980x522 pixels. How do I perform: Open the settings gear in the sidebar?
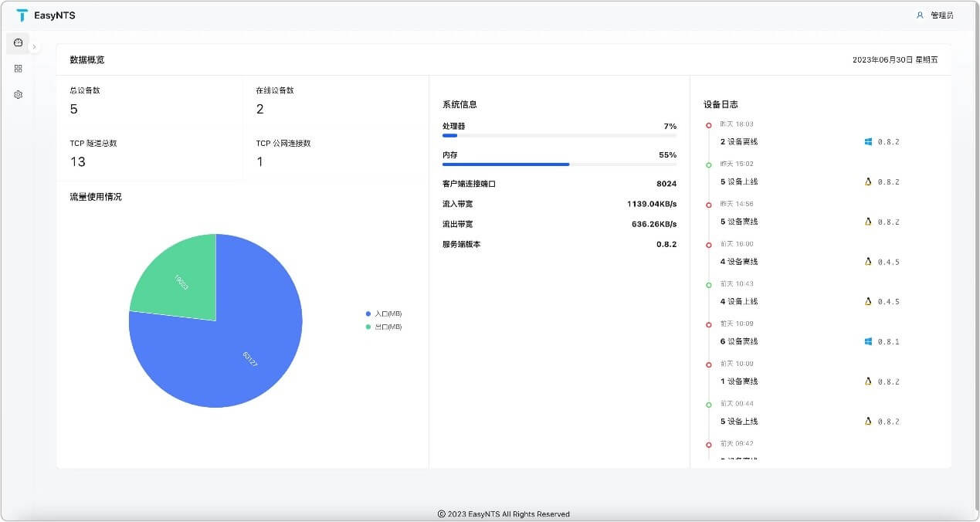point(18,94)
